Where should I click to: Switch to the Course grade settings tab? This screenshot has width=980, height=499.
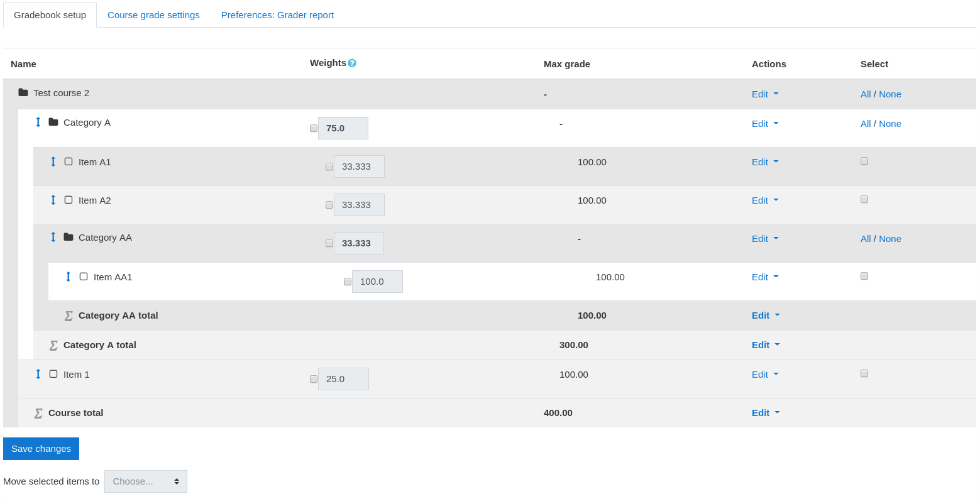(153, 15)
